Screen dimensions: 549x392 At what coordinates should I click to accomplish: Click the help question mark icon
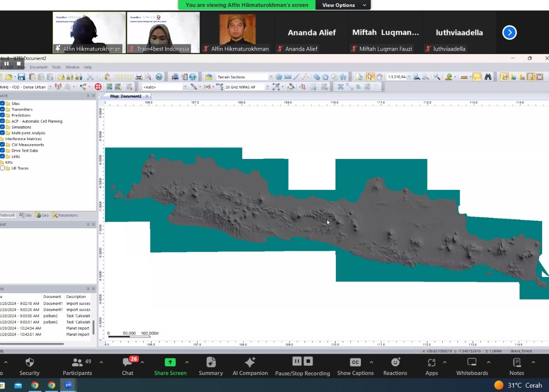click(159, 77)
